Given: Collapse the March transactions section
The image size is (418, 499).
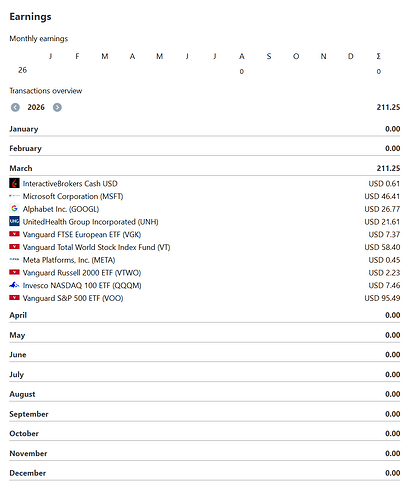Looking at the screenshot, I should tap(205, 168).
